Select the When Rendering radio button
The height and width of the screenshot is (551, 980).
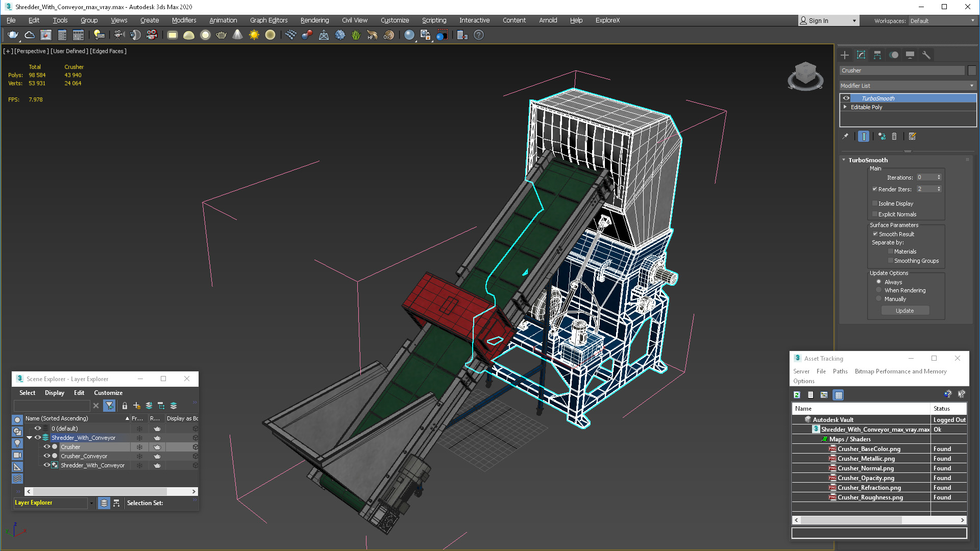pos(878,290)
